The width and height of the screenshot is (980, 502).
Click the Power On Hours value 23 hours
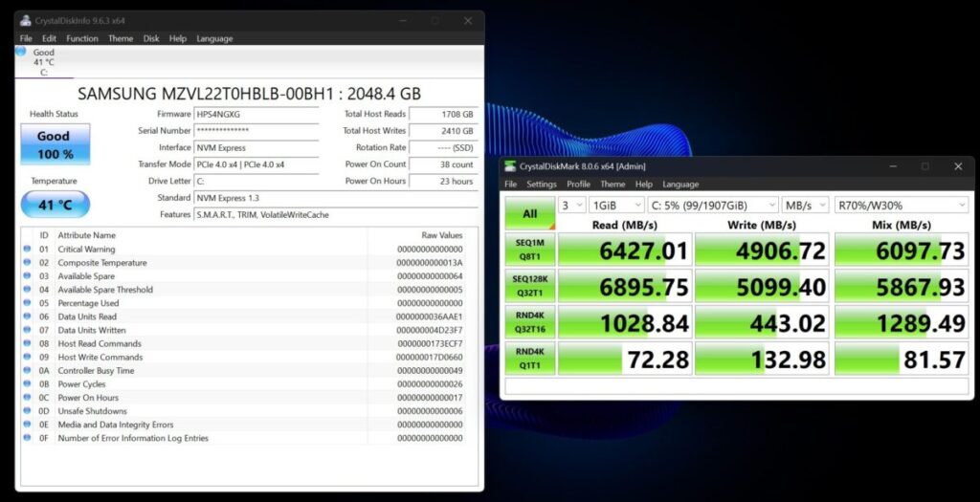click(443, 181)
